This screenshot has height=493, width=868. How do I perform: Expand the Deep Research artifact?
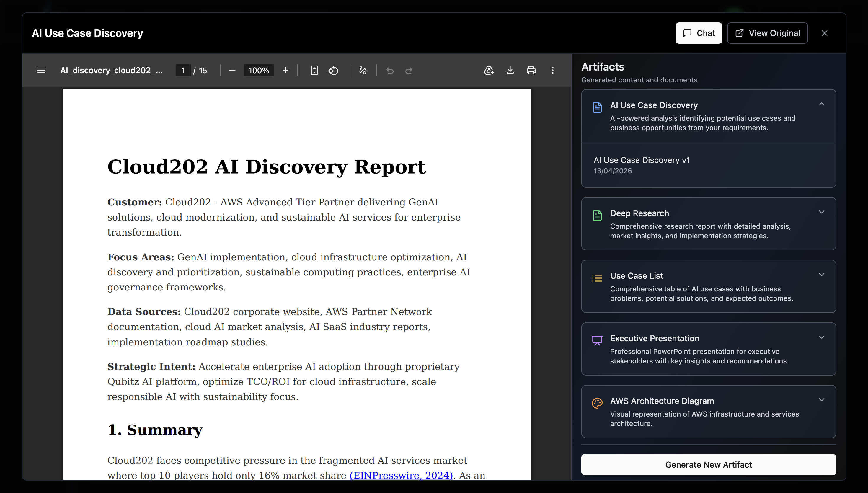(x=821, y=212)
